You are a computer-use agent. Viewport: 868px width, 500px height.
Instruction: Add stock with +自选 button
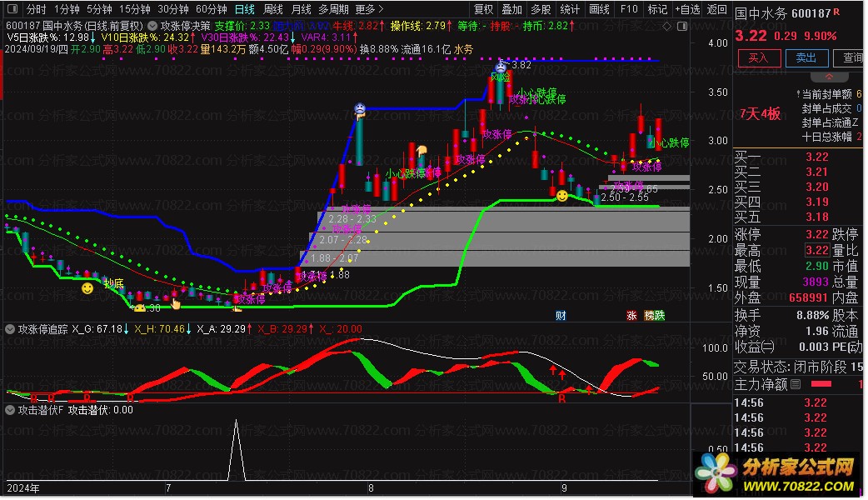(687, 9)
